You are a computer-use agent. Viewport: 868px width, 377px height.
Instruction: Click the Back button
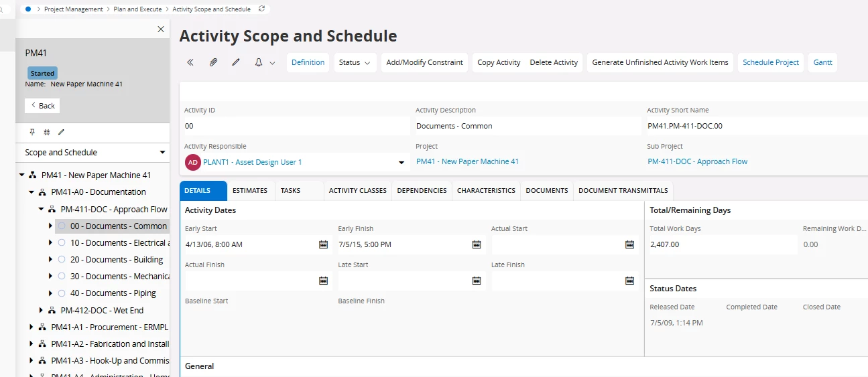click(42, 106)
